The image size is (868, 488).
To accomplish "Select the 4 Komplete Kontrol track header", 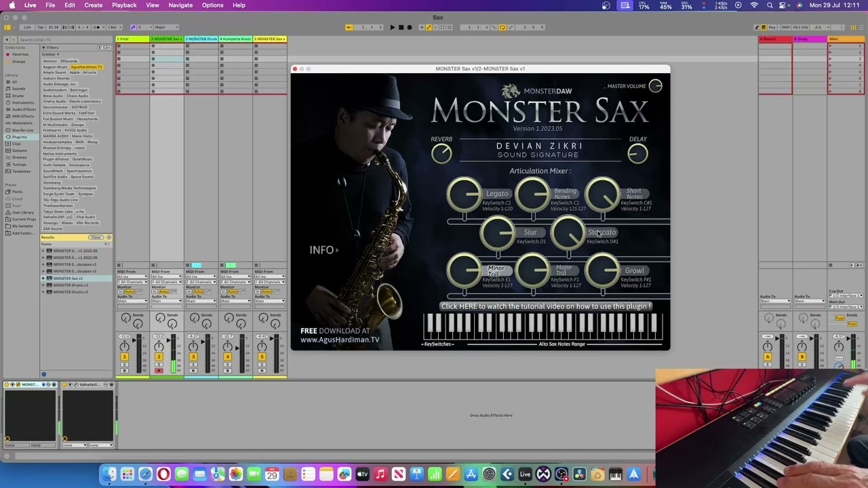I will tap(235, 39).
